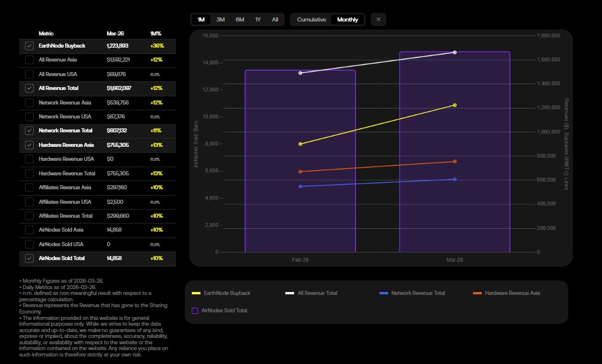Click the Feb-26 purple AirNodes bar

[300, 161]
